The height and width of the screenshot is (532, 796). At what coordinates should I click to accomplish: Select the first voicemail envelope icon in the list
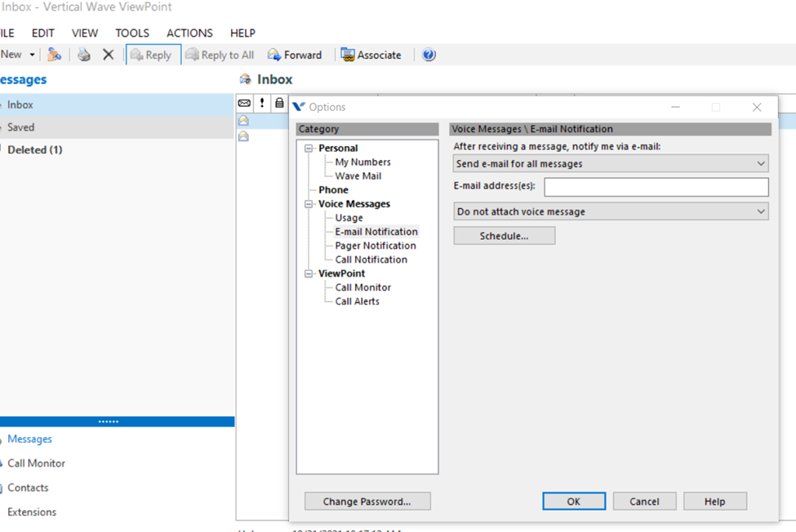click(x=243, y=121)
